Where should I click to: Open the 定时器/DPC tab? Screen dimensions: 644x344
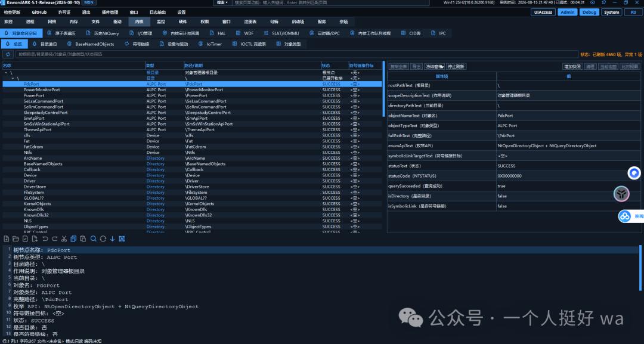point(325,33)
